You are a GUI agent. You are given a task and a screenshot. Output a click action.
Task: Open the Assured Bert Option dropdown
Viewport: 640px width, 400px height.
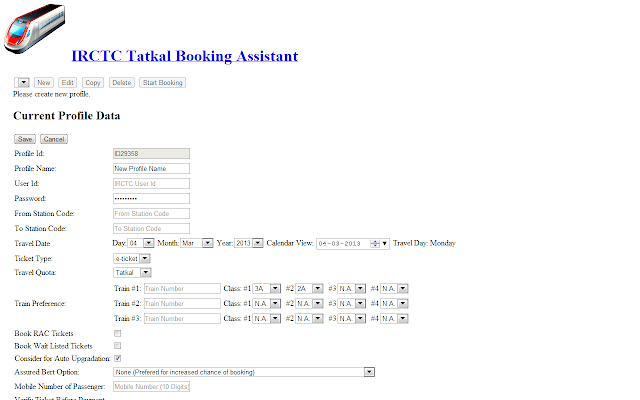pyautogui.click(x=244, y=372)
